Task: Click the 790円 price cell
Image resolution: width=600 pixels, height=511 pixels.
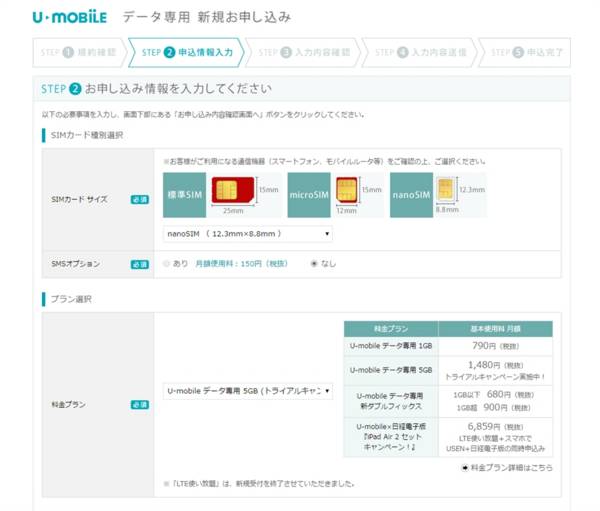Action: click(496, 346)
